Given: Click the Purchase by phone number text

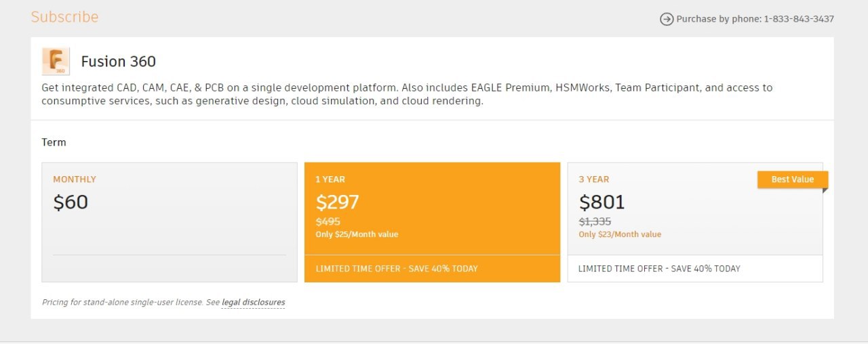Looking at the screenshot, I should point(755,19).
